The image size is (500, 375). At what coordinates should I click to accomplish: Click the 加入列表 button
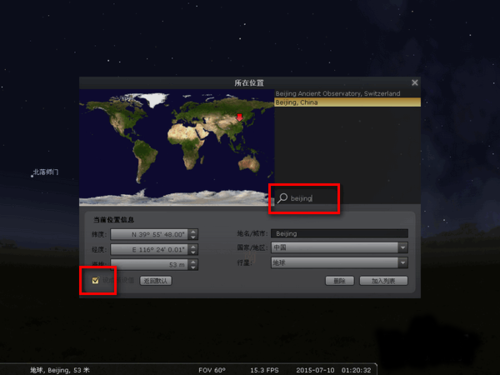(x=383, y=281)
